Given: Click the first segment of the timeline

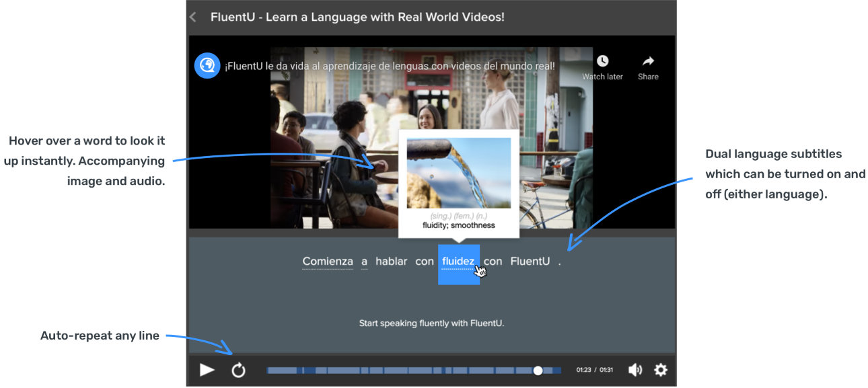Looking at the screenshot, I should tap(284, 371).
